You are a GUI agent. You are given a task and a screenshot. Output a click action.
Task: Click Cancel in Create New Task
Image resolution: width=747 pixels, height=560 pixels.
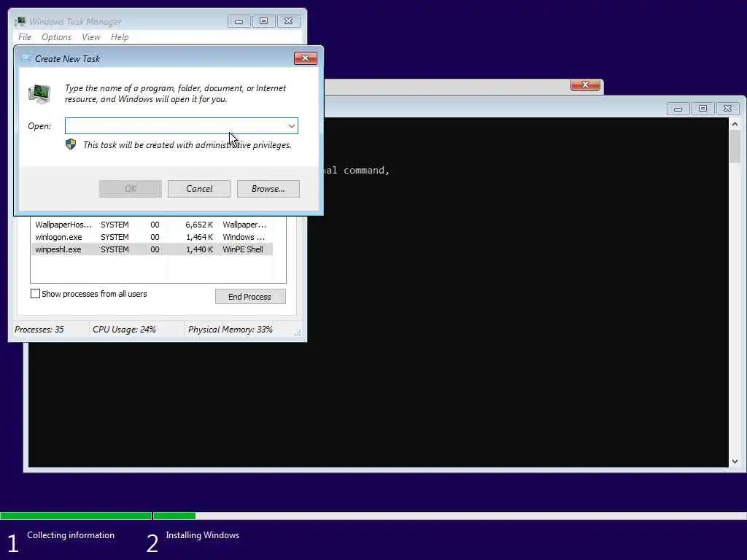coord(199,189)
